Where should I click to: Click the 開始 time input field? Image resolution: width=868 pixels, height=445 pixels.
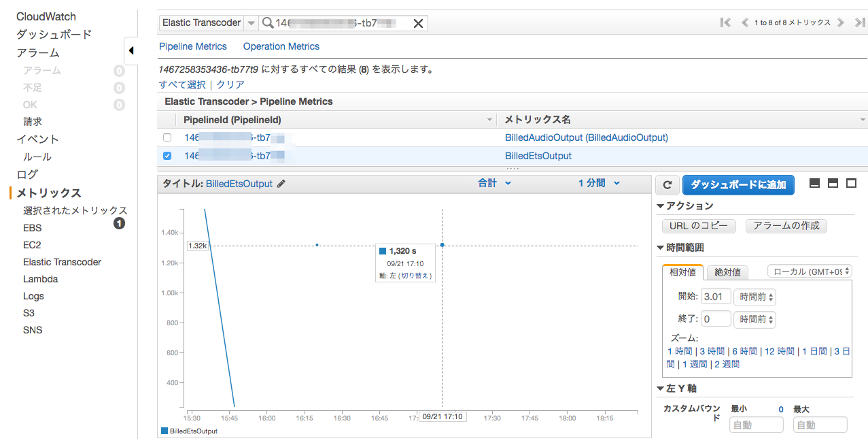[715, 296]
